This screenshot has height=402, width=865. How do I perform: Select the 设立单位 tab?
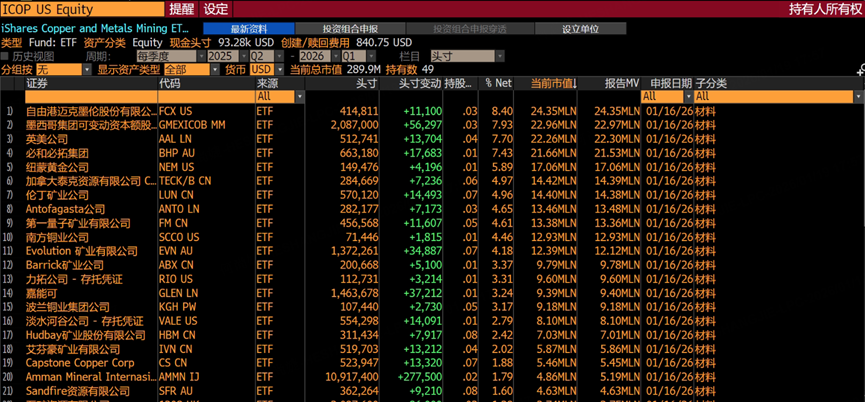point(581,29)
